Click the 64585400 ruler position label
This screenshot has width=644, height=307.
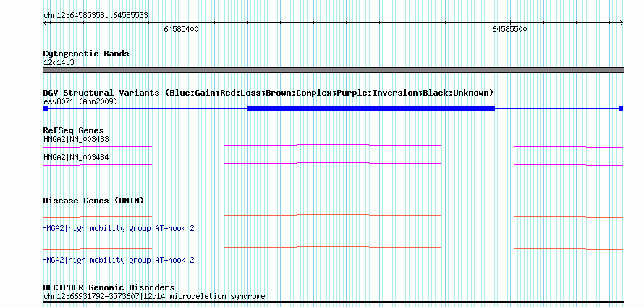pos(181,29)
